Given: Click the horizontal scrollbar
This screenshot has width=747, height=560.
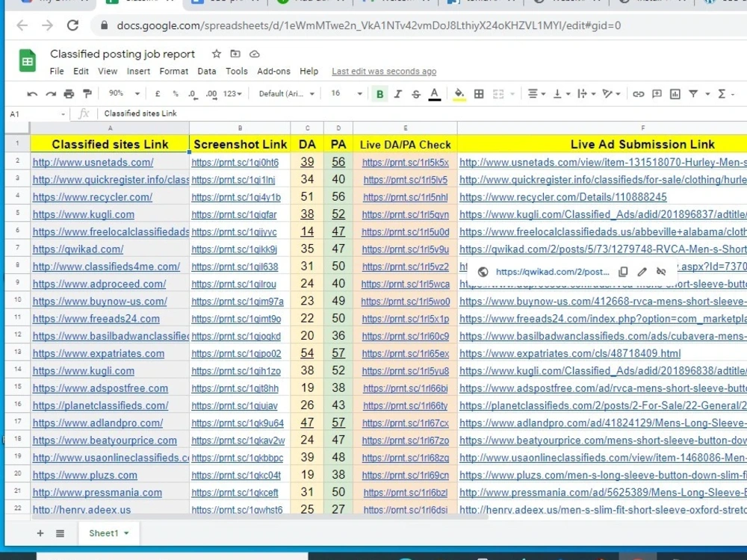Looking at the screenshot, I should click(x=260, y=517).
